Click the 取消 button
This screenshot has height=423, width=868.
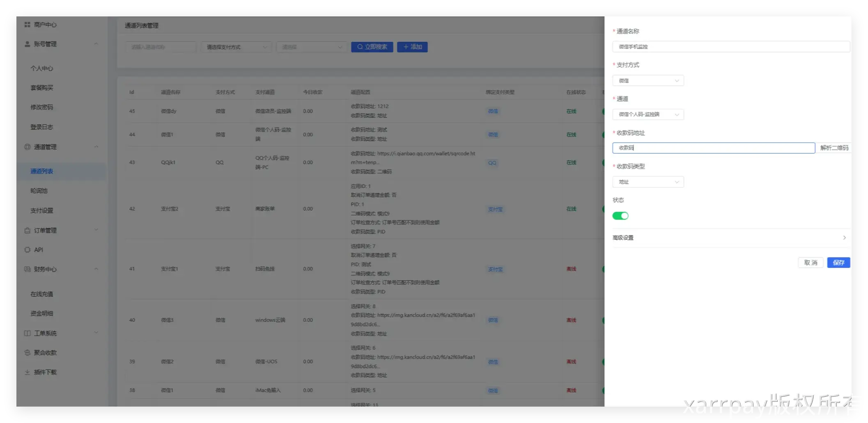(x=810, y=263)
